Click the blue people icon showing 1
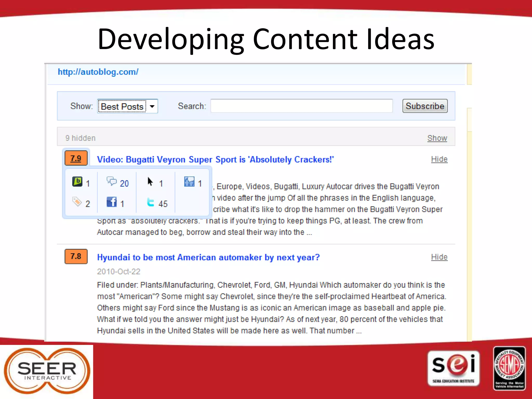The image size is (532, 399). [189, 181]
